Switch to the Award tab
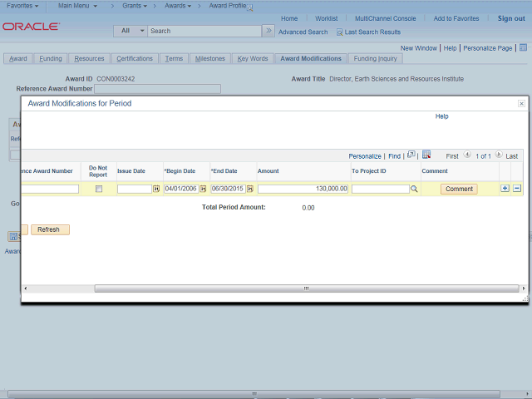 pos(18,59)
